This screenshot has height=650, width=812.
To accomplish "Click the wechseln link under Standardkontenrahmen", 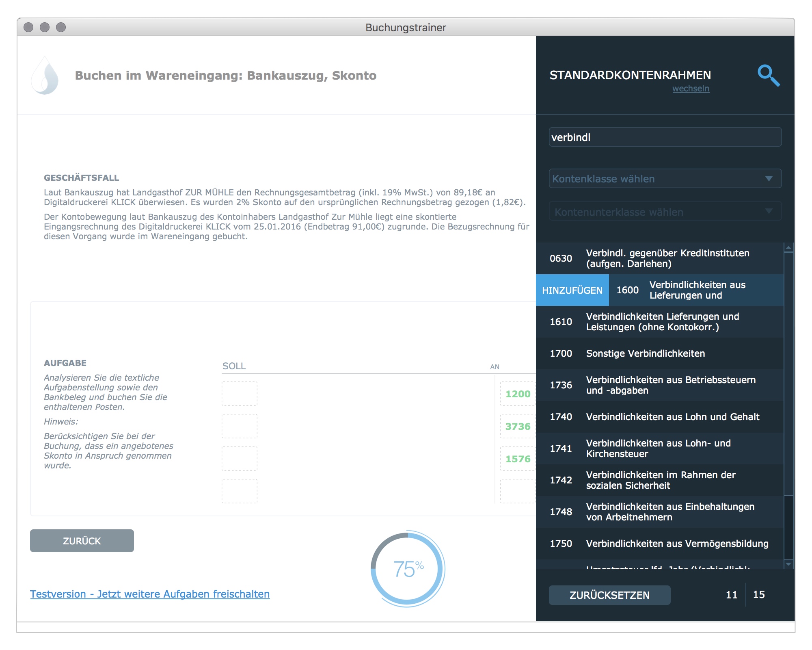I will [690, 89].
